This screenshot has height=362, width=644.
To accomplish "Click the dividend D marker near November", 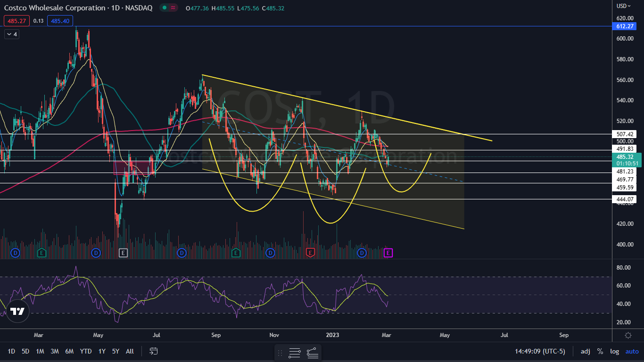I will (x=270, y=253).
